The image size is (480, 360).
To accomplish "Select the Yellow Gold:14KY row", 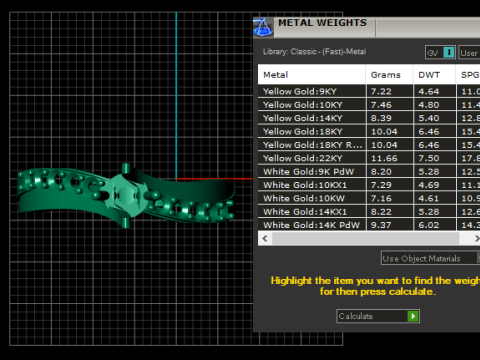I will pyautogui.click(x=369, y=118).
